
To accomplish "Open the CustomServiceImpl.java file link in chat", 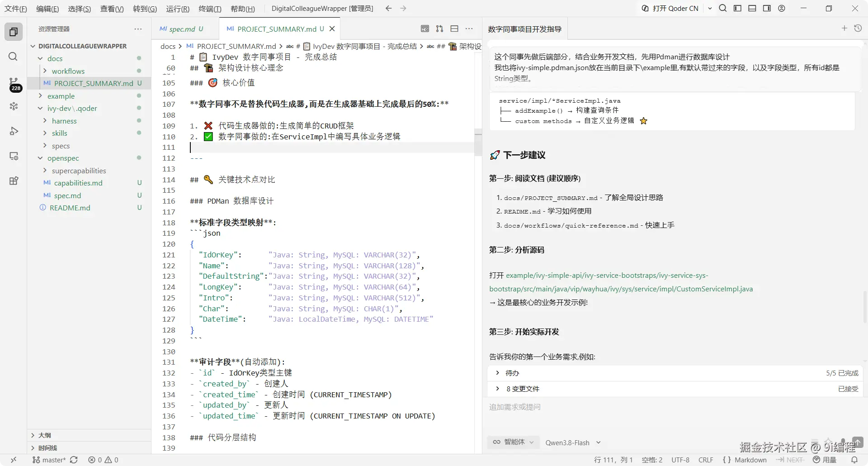I will click(x=621, y=282).
